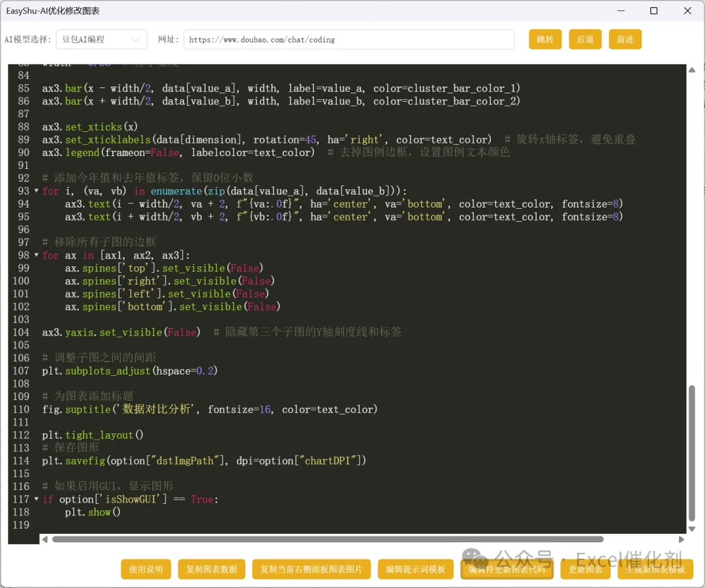This screenshot has width=705, height=588.
Task: Click the 复制图表数据 button
Action: tap(211, 569)
